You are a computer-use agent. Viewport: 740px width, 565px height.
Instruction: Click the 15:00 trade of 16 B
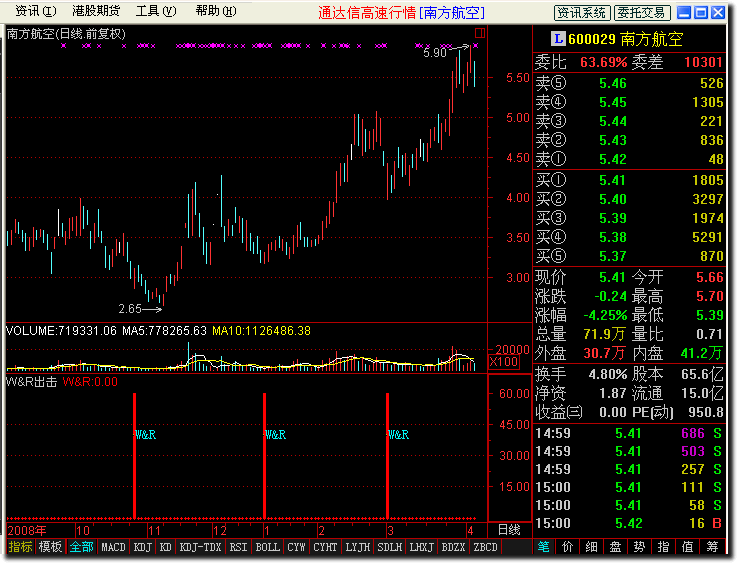click(630, 523)
